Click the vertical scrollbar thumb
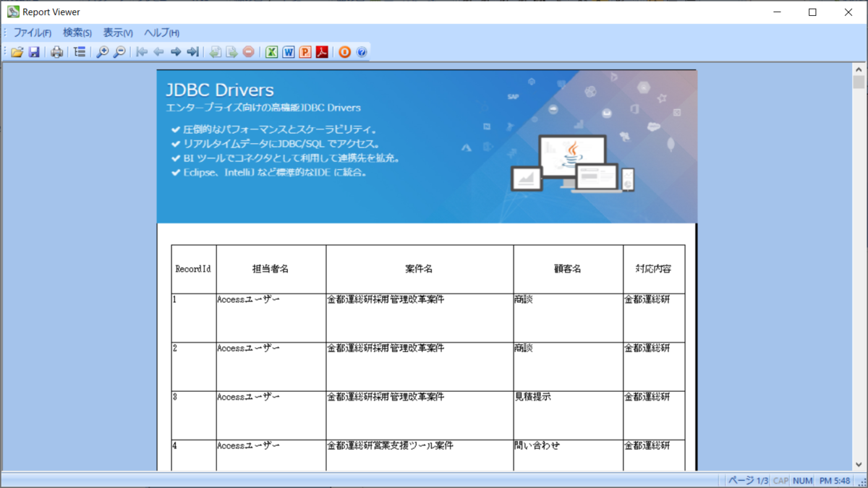This screenshot has height=488, width=868. coord(859,82)
